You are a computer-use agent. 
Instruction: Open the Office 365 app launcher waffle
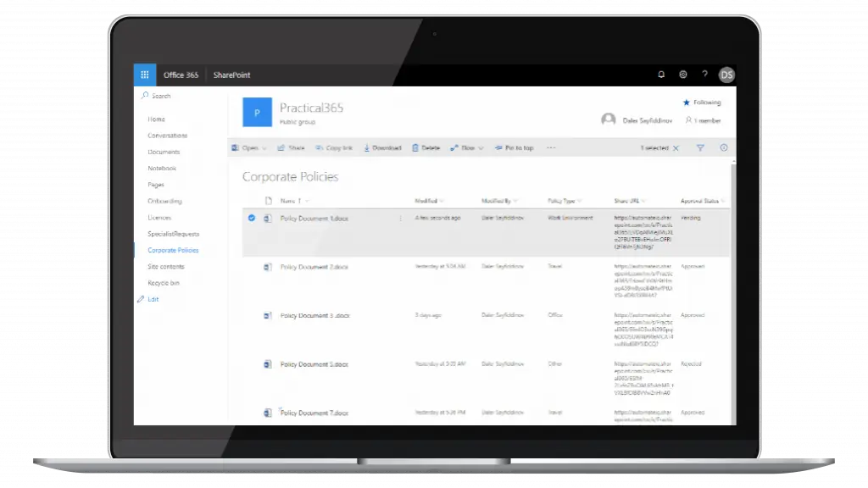(x=144, y=75)
